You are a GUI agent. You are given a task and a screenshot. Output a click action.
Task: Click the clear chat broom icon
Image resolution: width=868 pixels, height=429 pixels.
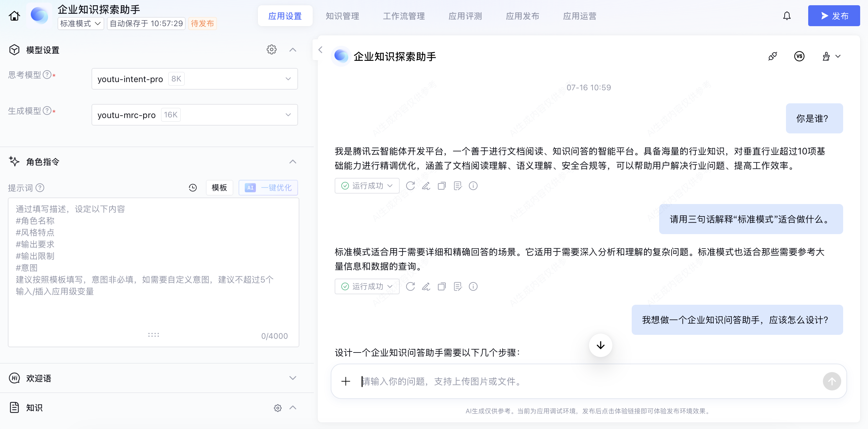pyautogui.click(x=826, y=56)
